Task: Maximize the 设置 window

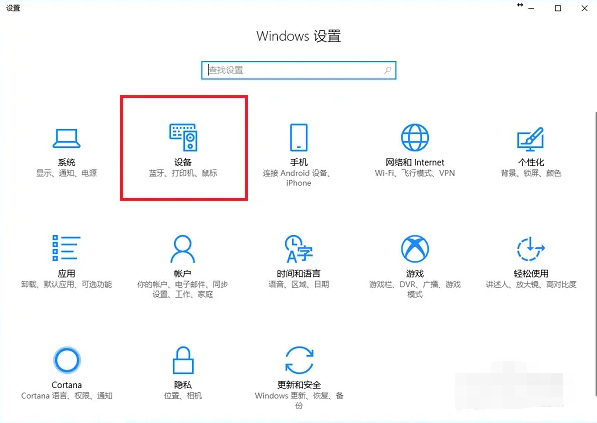Action: coord(558,8)
